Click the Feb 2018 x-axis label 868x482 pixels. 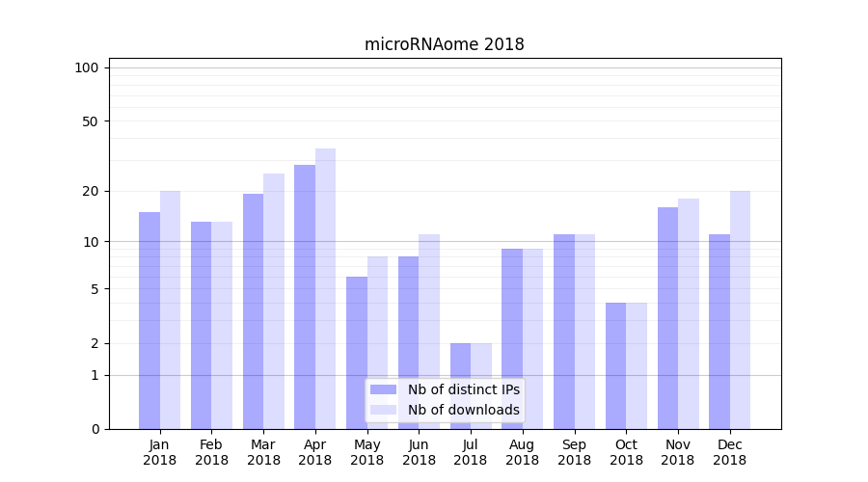coord(211,452)
